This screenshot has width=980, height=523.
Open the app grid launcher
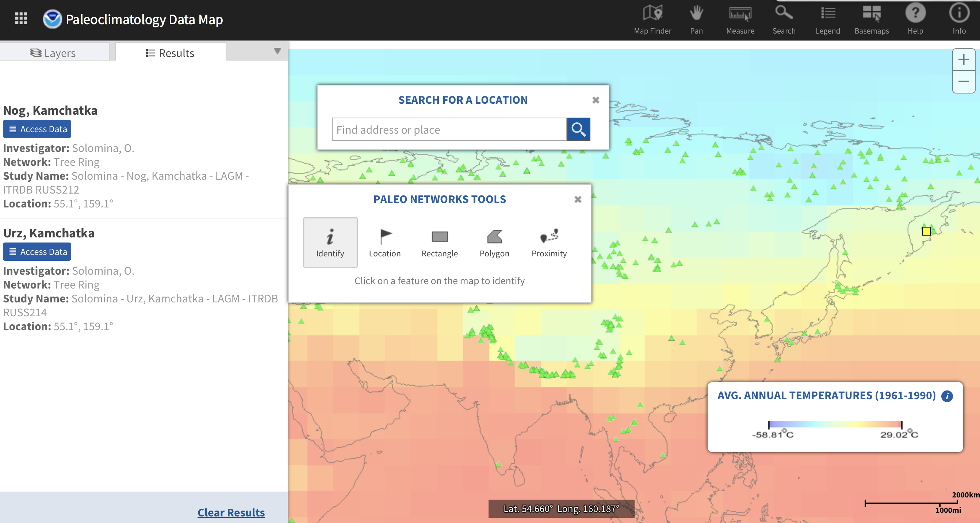(21, 18)
